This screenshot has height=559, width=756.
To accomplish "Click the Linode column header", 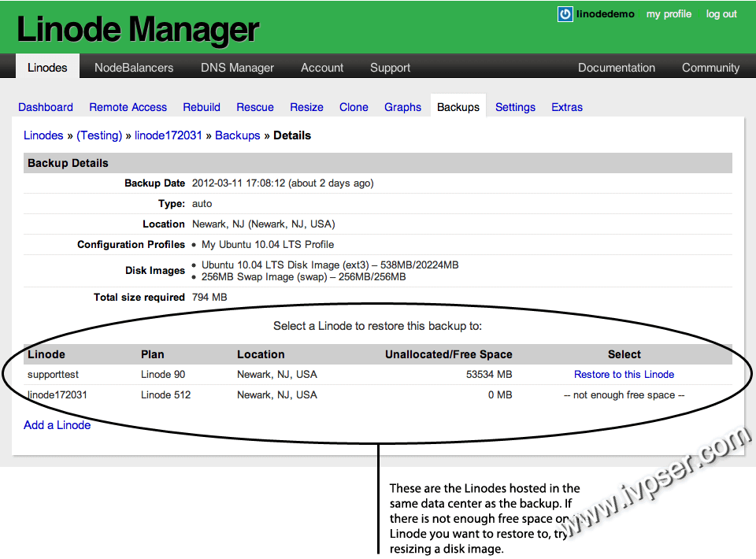I will [x=46, y=354].
